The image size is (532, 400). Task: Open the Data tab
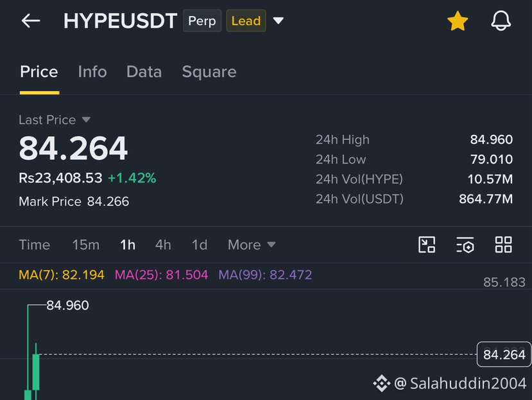[x=144, y=72]
